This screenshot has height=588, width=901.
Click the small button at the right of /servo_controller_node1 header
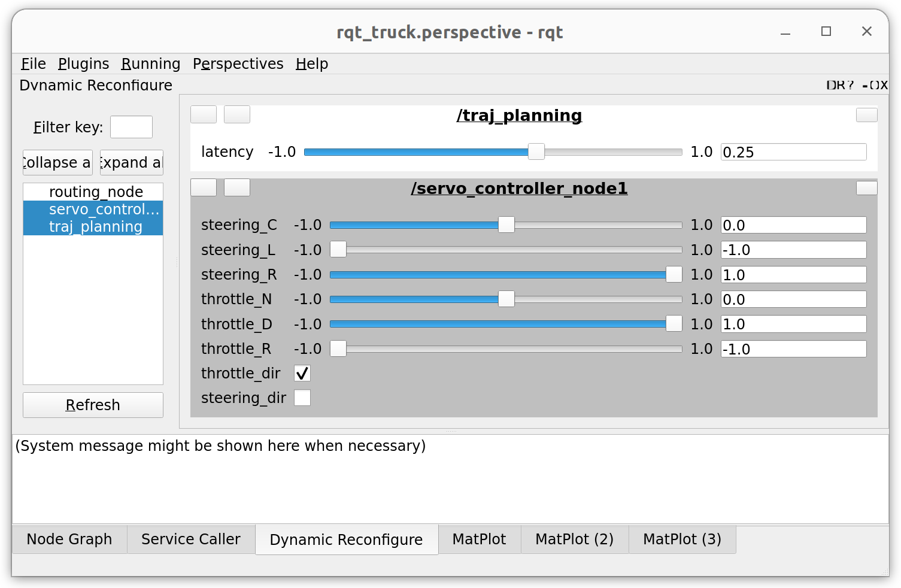(x=866, y=187)
